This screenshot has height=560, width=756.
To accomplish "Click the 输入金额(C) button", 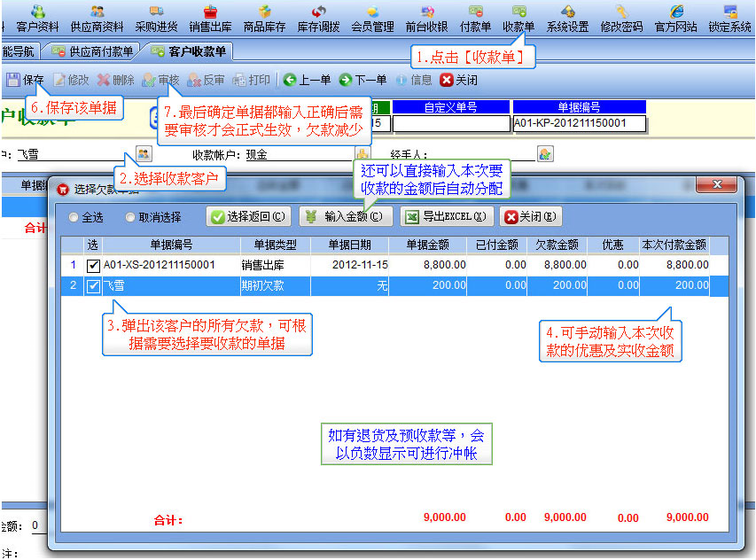I will click(346, 216).
